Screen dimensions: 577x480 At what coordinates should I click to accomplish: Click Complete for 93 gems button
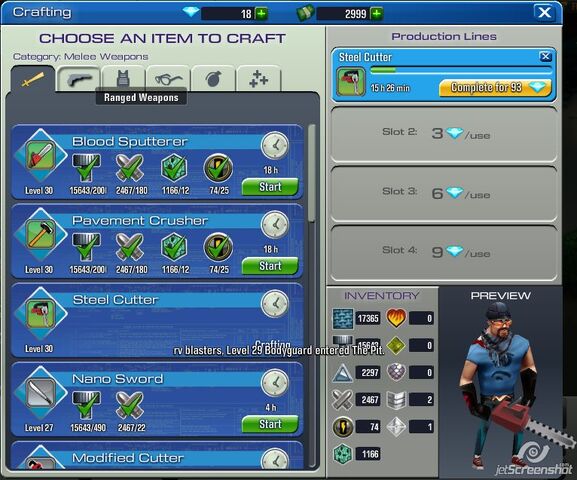tap(495, 88)
